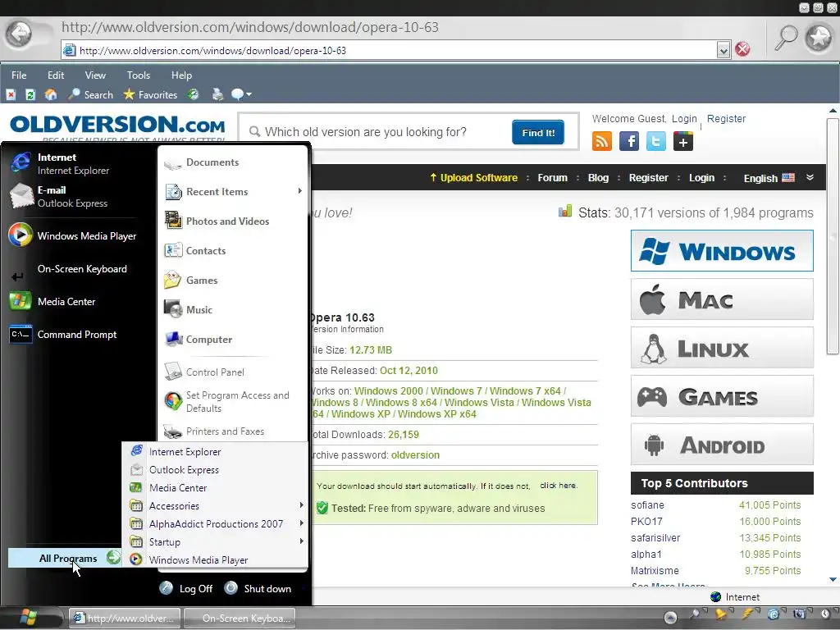Select the Mac platform banner
This screenshot has height=630, width=840.
(x=722, y=299)
